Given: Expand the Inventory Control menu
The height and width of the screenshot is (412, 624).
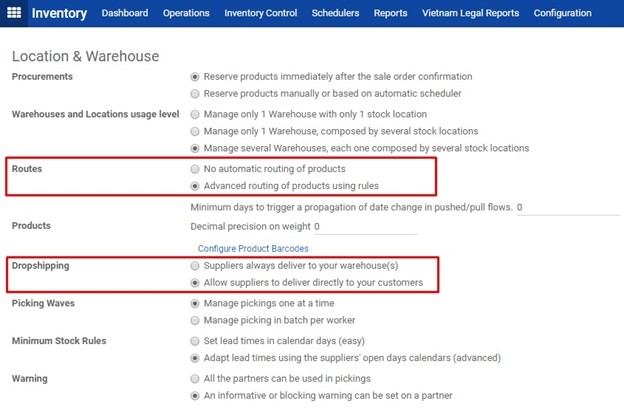Looking at the screenshot, I should [x=261, y=13].
